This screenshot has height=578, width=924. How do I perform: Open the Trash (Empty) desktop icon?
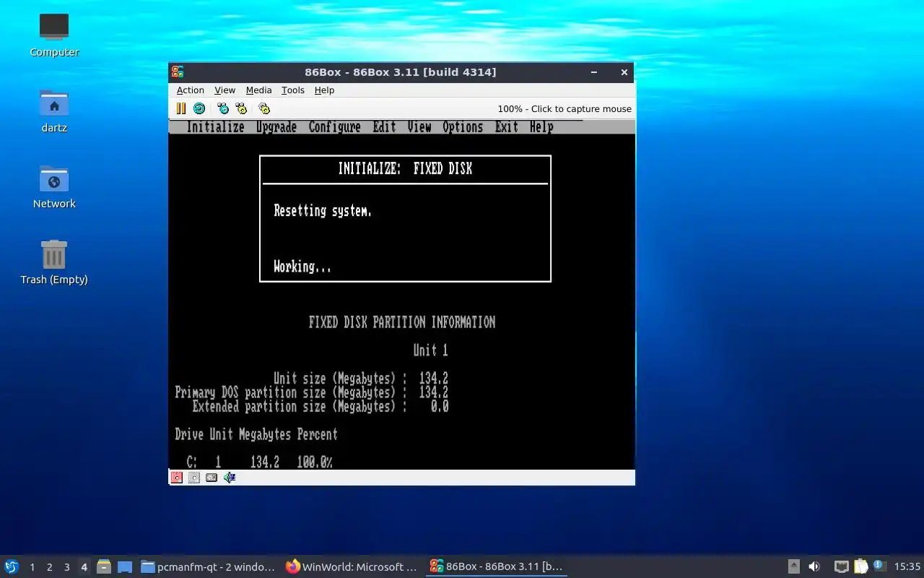(54, 262)
